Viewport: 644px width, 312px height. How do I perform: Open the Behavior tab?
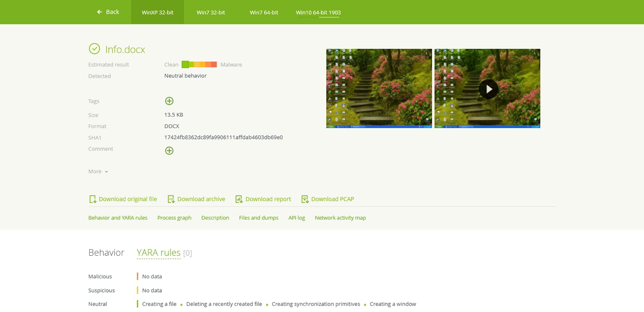click(x=106, y=253)
